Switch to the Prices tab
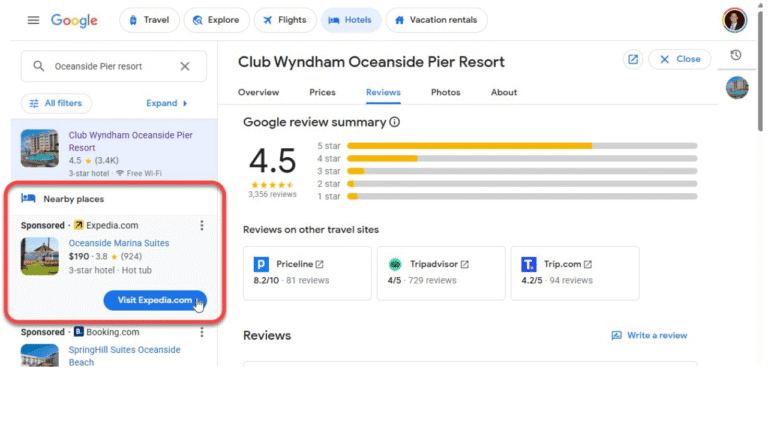 click(x=322, y=93)
